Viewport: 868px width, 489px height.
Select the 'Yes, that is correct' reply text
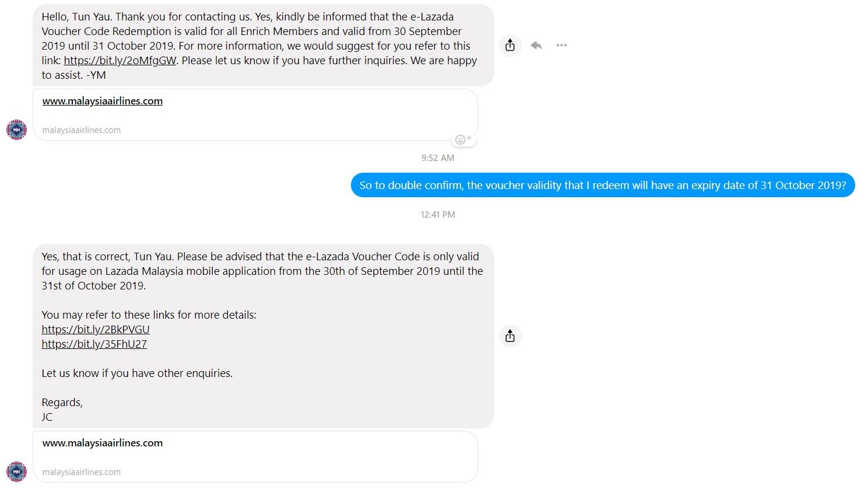point(262,271)
